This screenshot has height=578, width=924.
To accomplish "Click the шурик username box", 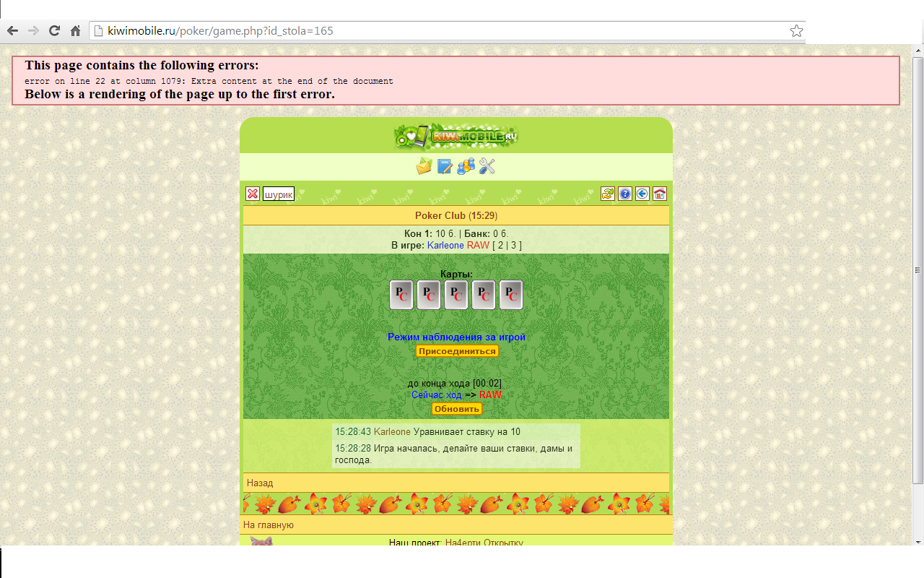I will 279,194.
